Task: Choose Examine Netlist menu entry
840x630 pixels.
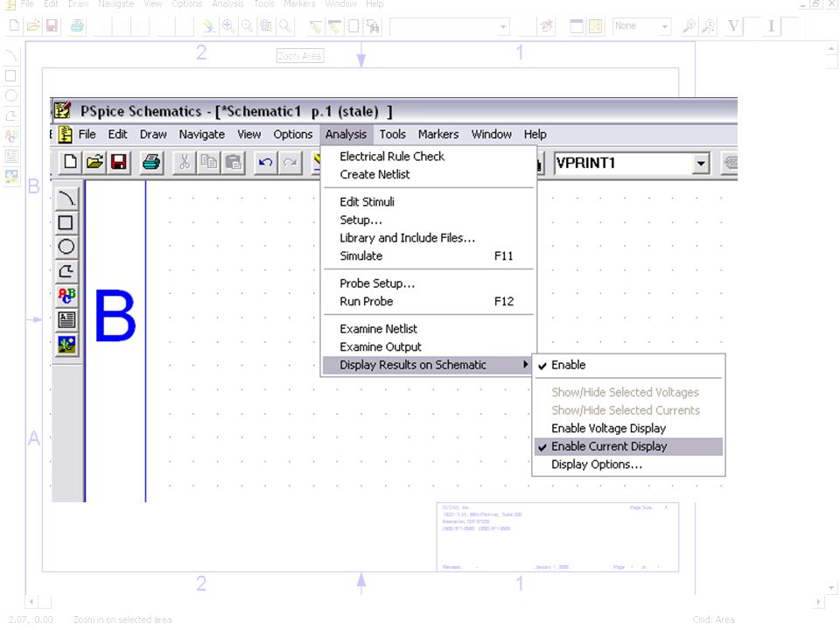Action: point(428,329)
